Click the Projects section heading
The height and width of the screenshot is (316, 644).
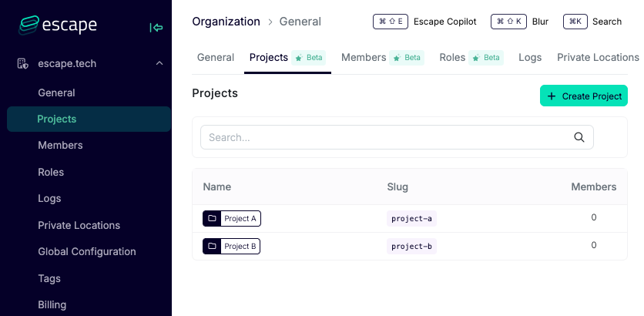[x=215, y=93]
